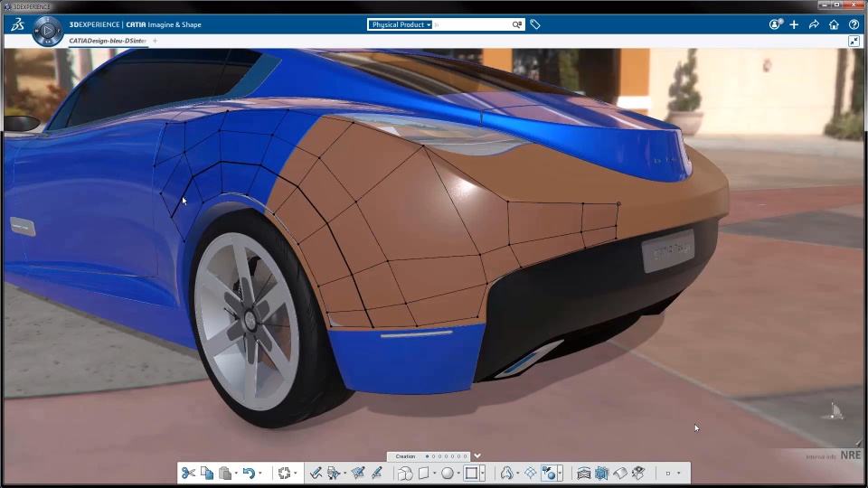Expand the Paste options dropdown arrow

pos(236,474)
